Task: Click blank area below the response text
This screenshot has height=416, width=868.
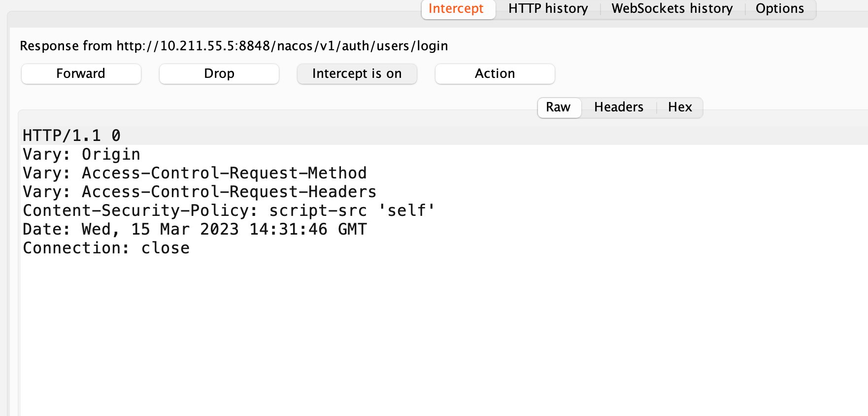Action: (x=443, y=335)
